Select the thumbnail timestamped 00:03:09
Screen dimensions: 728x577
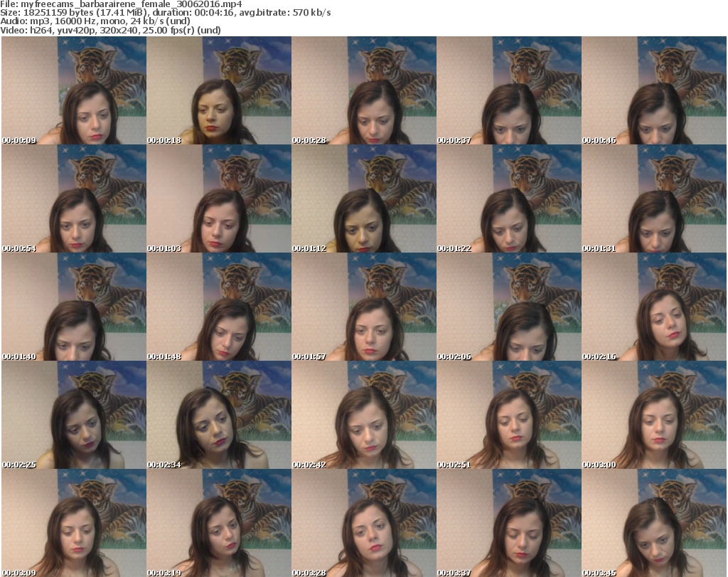[x=74, y=523]
